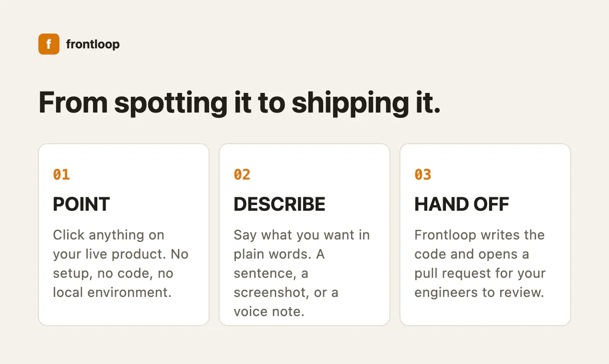609x364 pixels.
Task: Click the HAND OFF card heading
Action: point(462,205)
